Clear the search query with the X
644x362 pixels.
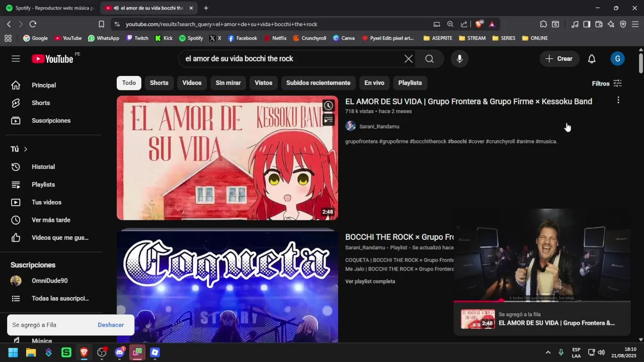pos(409,59)
